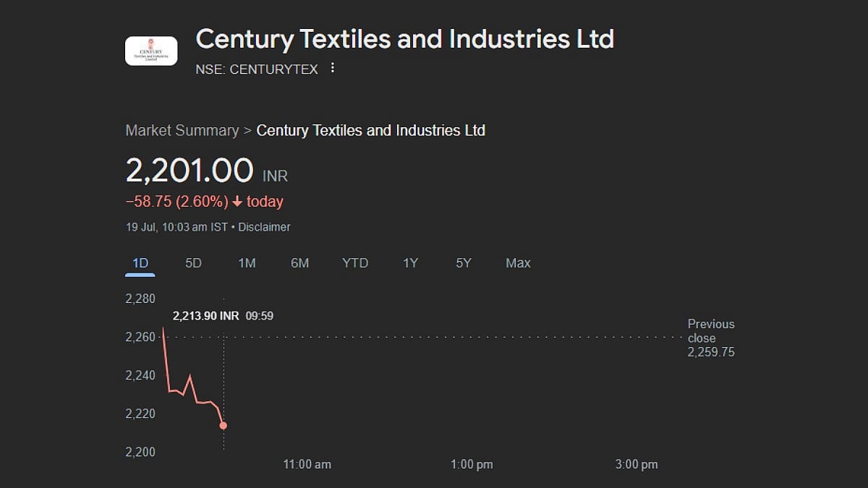Click the NSE: CENTURYTEX ticker text
Screen dimensions: 868x488
257,69
